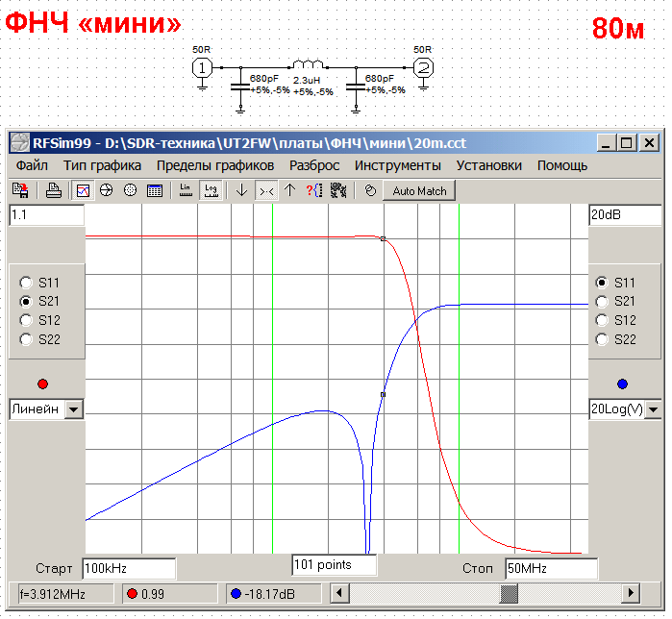Select right-side S12 radio button
Viewport: 672px width, 619px height.
click(602, 320)
